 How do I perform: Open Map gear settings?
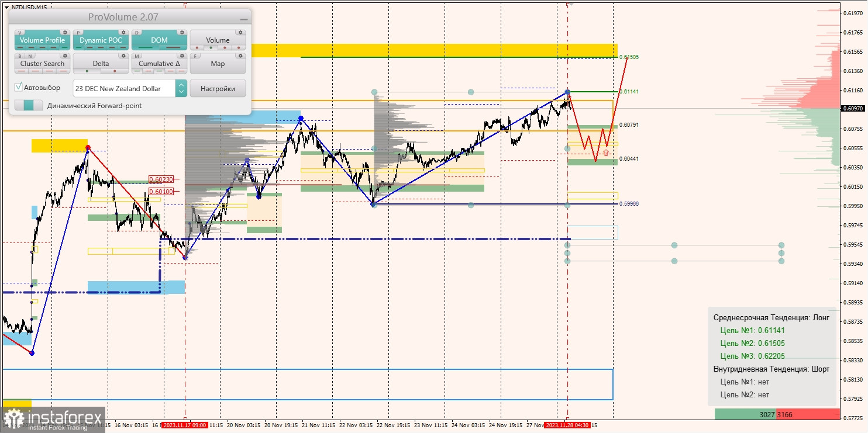(240, 56)
